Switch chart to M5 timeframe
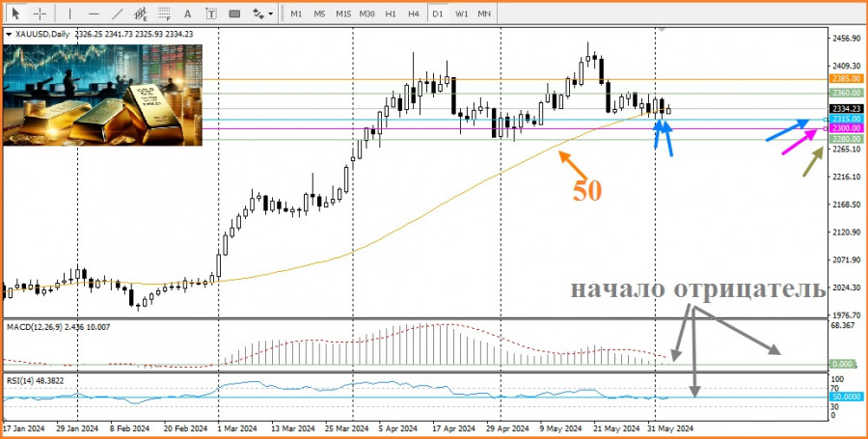868x439 pixels. [319, 14]
